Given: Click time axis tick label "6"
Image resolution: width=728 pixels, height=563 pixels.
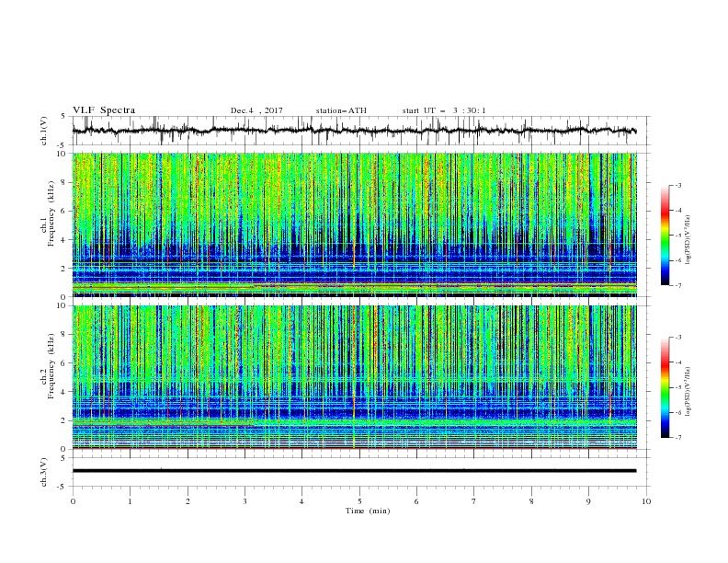Looking at the screenshot, I should coord(416,501).
